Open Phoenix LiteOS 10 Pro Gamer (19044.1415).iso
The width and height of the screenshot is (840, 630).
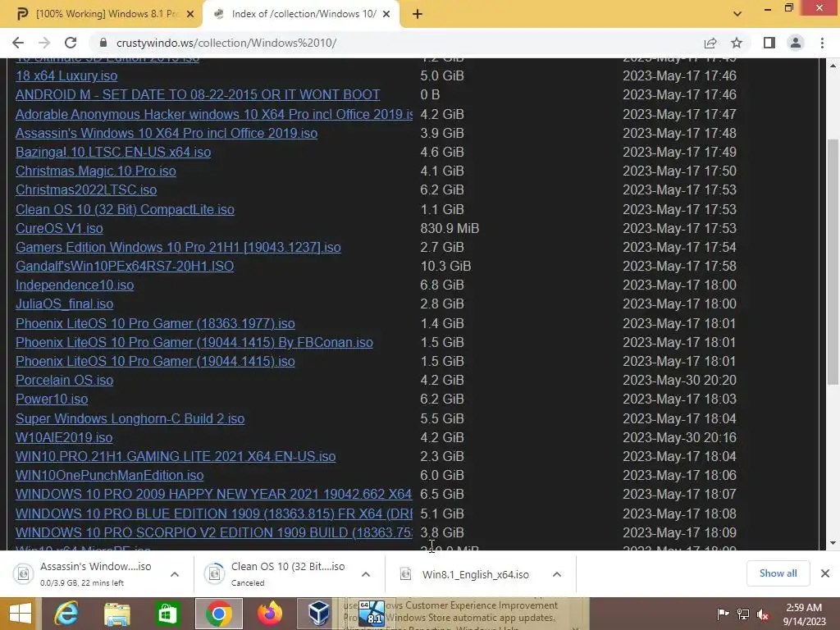(x=155, y=362)
